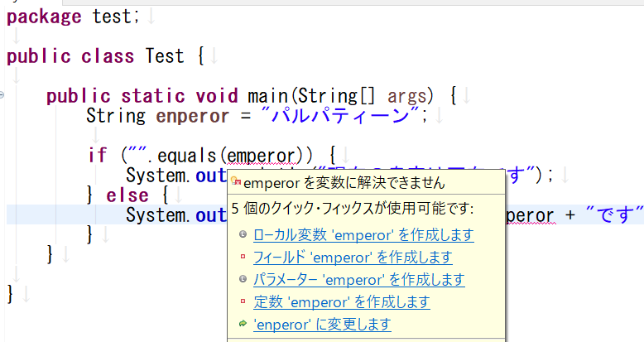This screenshot has width=644, height=342.
Task: Click the green rename arrow icon beside 'enperor'
Action: point(242,325)
